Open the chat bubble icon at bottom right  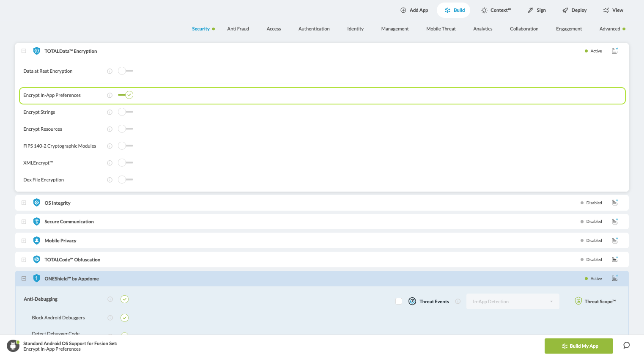(626, 346)
